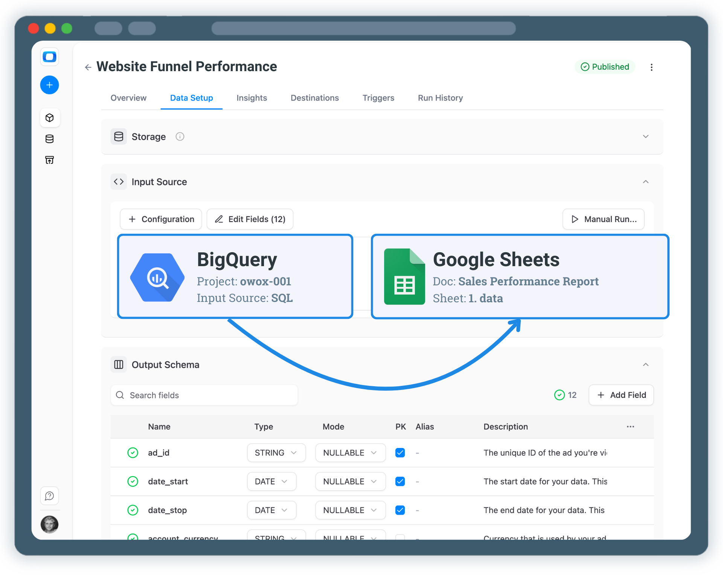Click the green Published status badge
The width and height of the screenshot is (723, 588).
click(605, 67)
